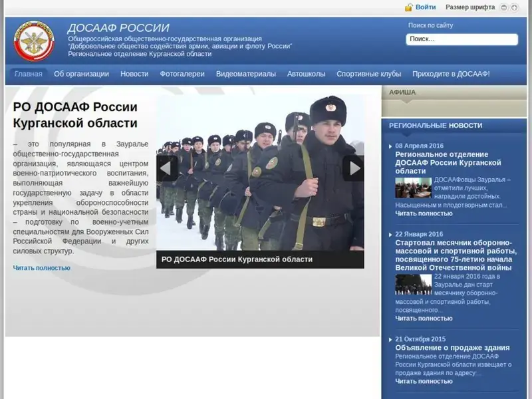The height and width of the screenshot is (399, 532).
Task: Open the Об организации menu item
Action: (81, 74)
